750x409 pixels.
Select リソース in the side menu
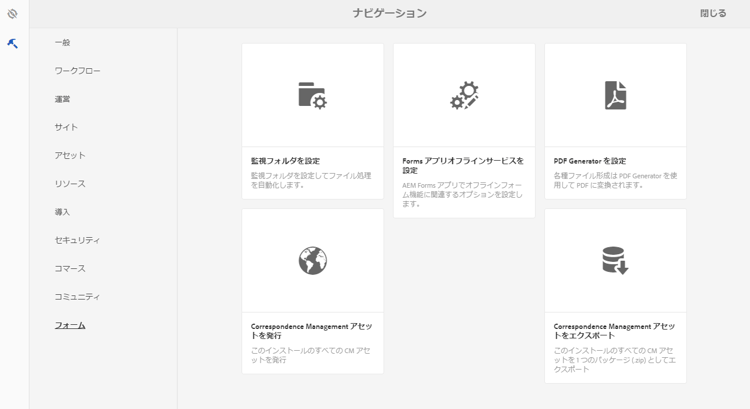(70, 184)
